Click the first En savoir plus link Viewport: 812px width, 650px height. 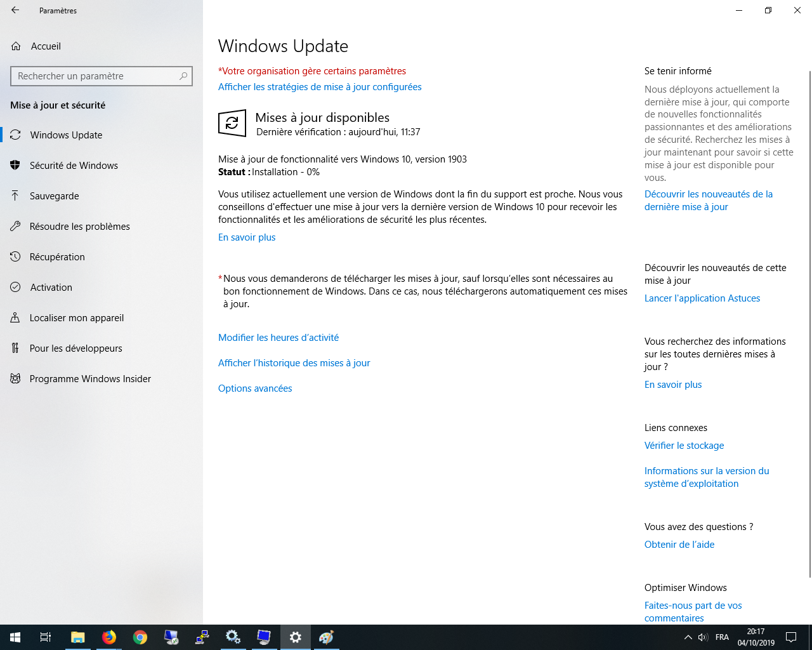[247, 237]
